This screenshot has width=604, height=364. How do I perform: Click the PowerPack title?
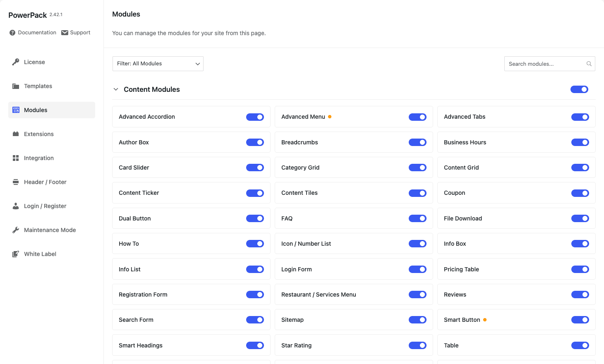(28, 15)
